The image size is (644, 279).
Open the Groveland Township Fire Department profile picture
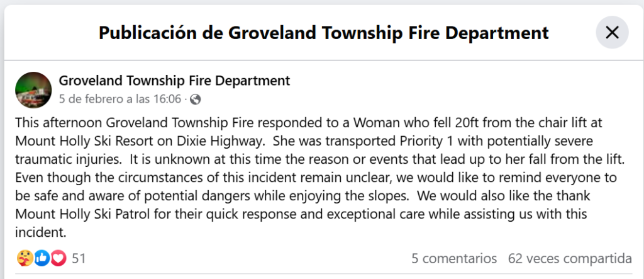(x=33, y=90)
